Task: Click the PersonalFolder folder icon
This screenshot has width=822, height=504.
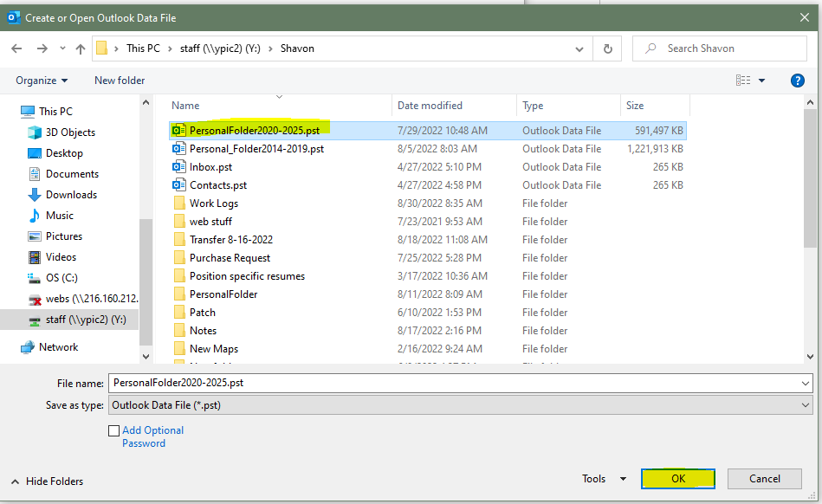Action: tap(179, 294)
